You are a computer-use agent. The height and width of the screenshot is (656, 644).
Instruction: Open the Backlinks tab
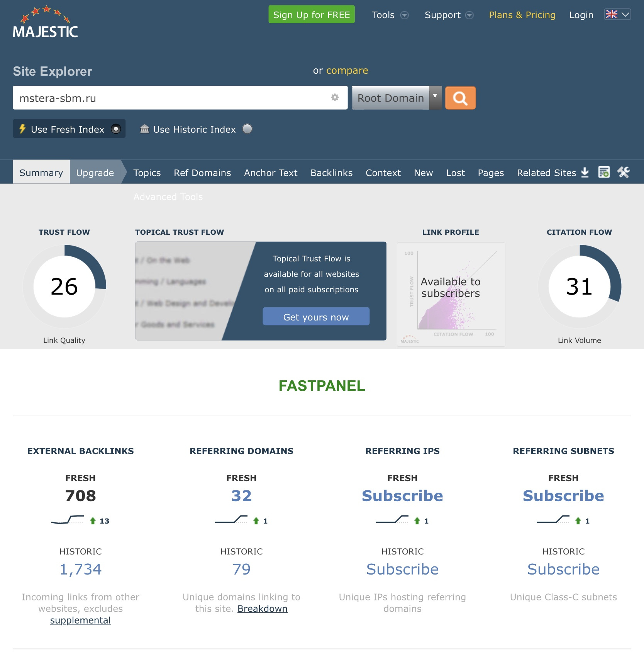pyautogui.click(x=331, y=173)
